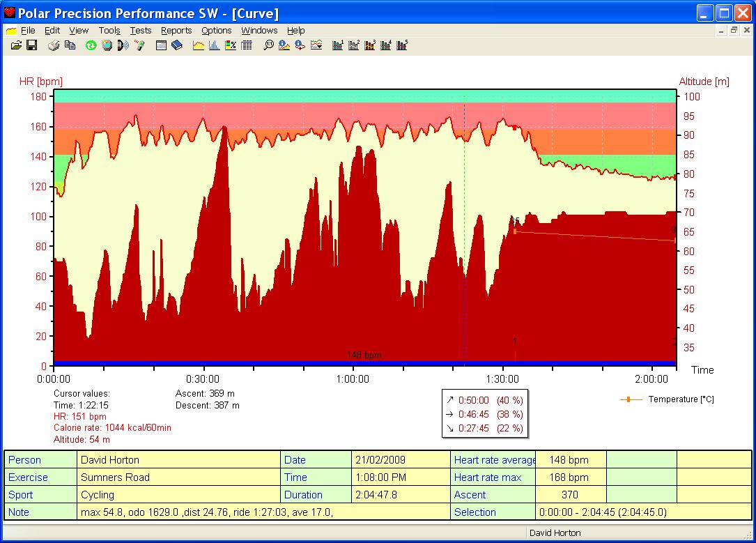Select the lap times percentage chart icon
This screenshot has height=543, width=756.
pos(231,45)
